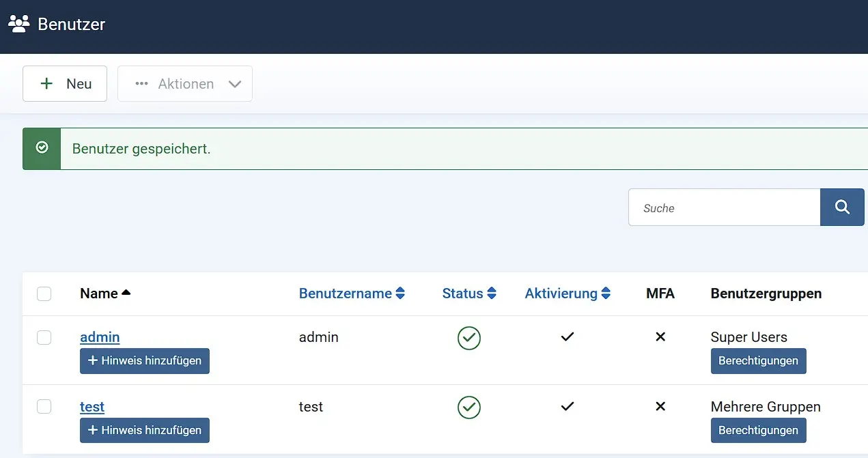Click the search magnifier icon

point(842,207)
